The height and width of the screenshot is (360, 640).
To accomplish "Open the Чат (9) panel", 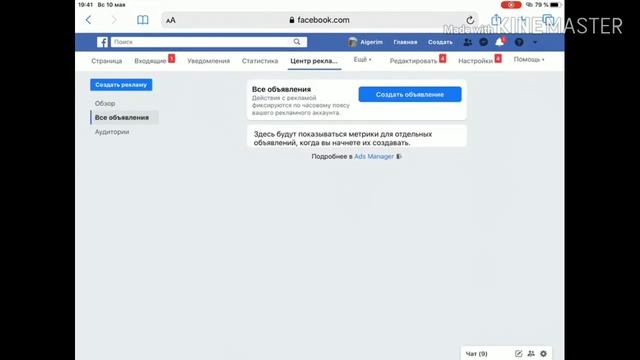I will [476, 353].
